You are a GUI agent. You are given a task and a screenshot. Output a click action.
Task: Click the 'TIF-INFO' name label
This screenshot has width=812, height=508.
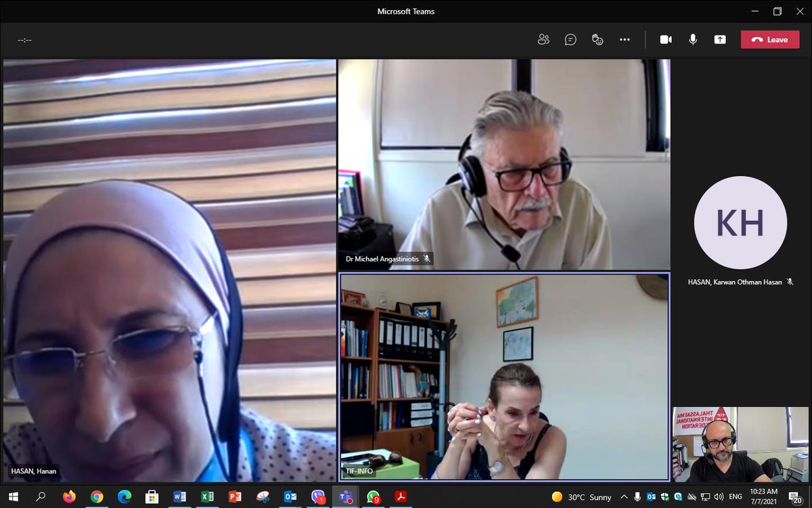(358, 471)
